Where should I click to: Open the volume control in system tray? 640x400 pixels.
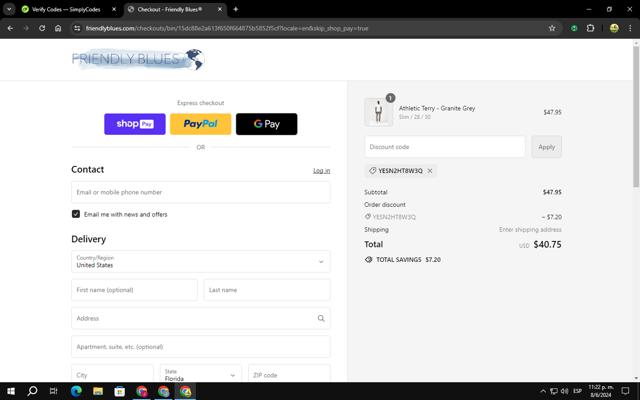(564, 391)
